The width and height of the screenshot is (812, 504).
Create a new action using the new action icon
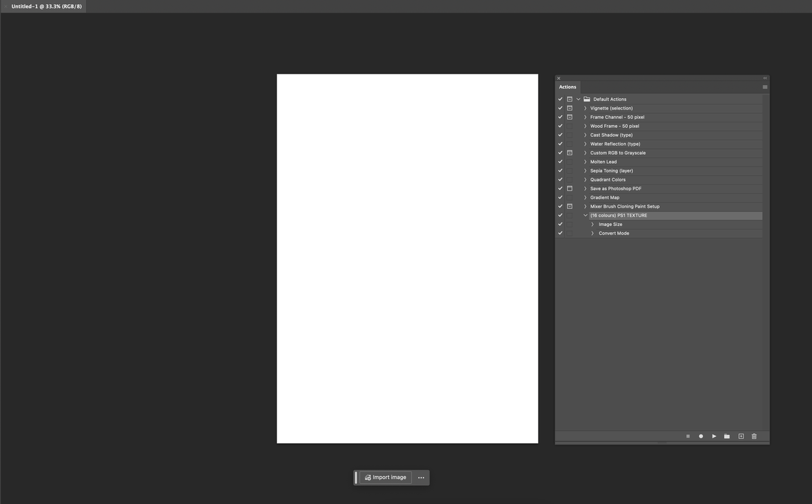point(740,435)
